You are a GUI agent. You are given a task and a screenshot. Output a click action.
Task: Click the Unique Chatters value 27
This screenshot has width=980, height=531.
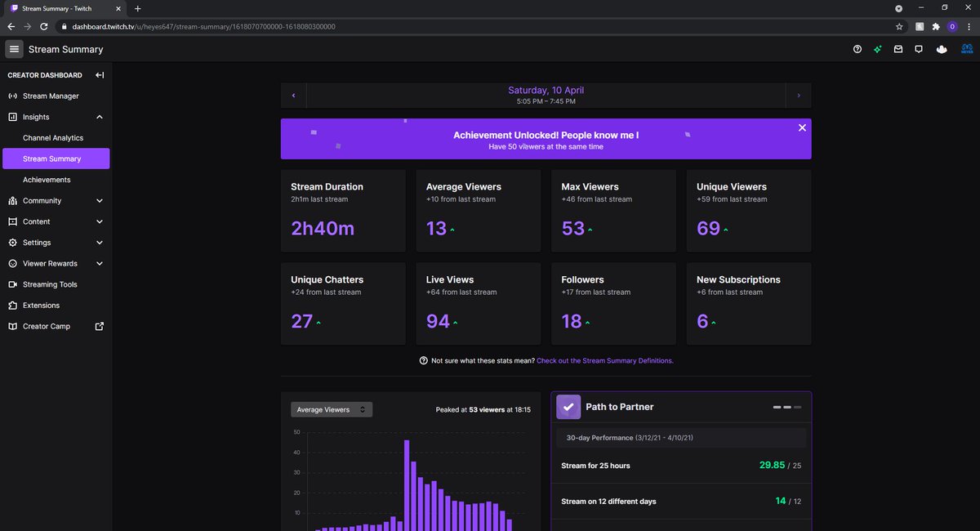tap(302, 321)
